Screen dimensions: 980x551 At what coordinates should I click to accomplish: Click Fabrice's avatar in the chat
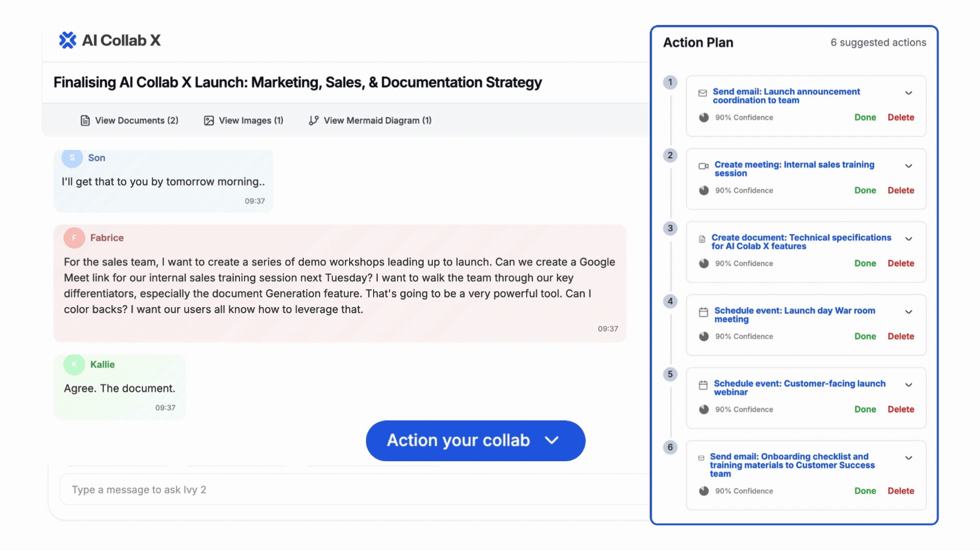(74, 238)
